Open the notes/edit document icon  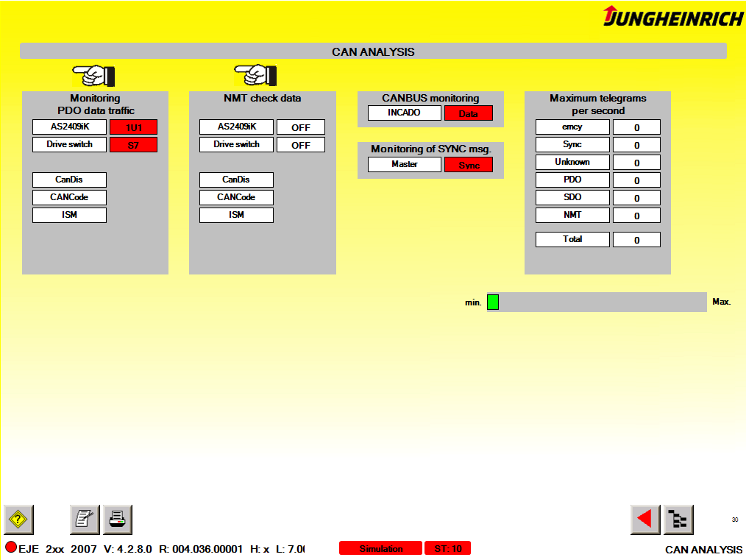pyautogui.click(x=85, y=520)
